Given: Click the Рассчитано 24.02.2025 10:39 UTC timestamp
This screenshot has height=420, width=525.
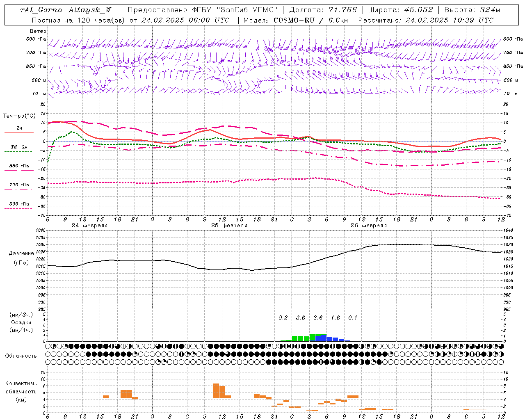Looking at the screenshot, I should (426, 20).
